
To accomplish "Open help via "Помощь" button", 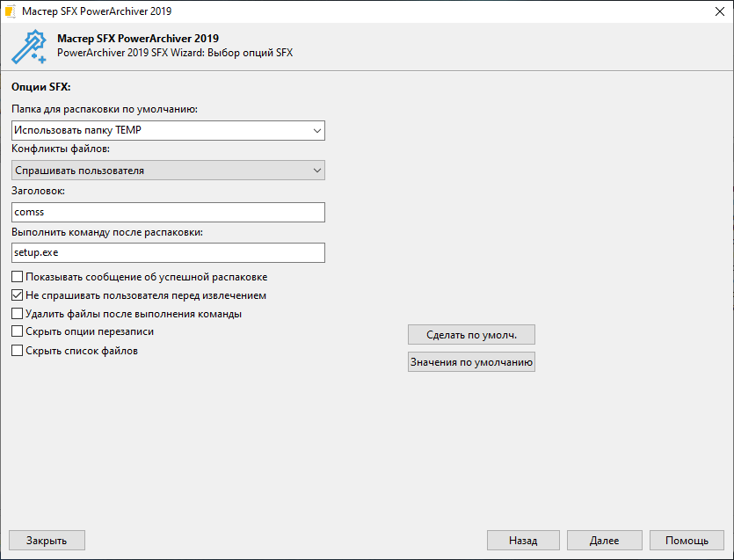I will click(687, 541).
